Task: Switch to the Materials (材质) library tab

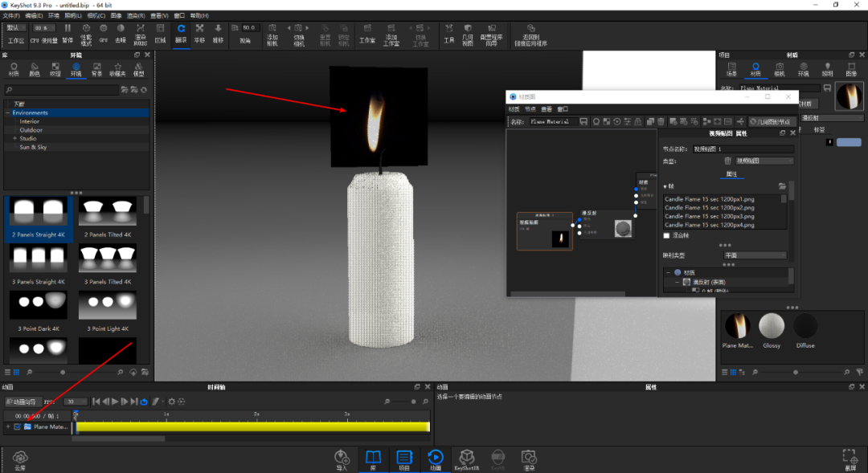Action: [x=14, y=70]
